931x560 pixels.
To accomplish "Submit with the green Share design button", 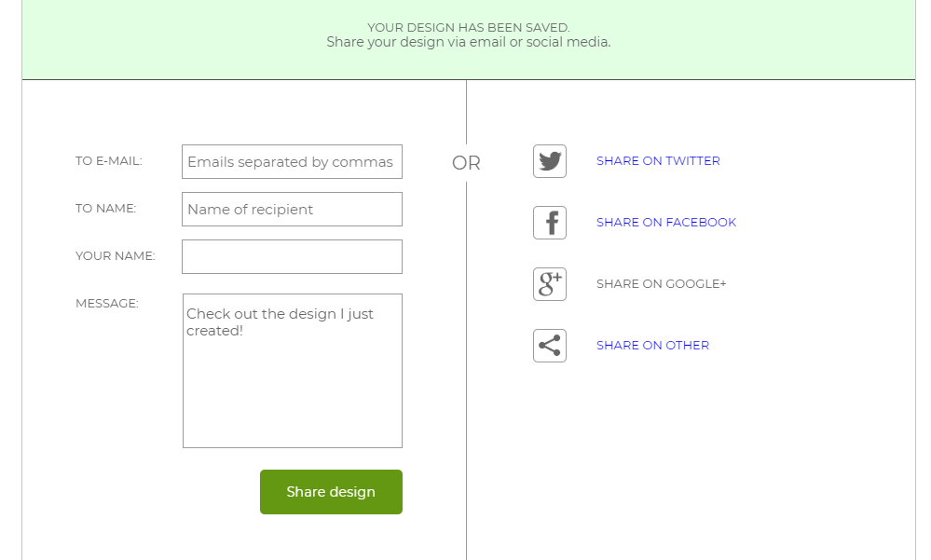I will point(332,492).
